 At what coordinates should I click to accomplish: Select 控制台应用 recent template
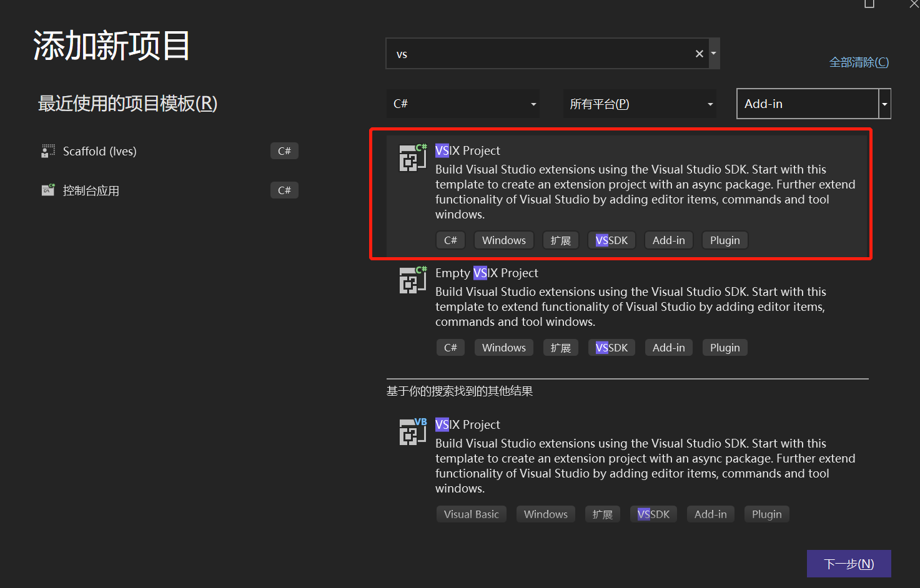click(x=169, y=190)
